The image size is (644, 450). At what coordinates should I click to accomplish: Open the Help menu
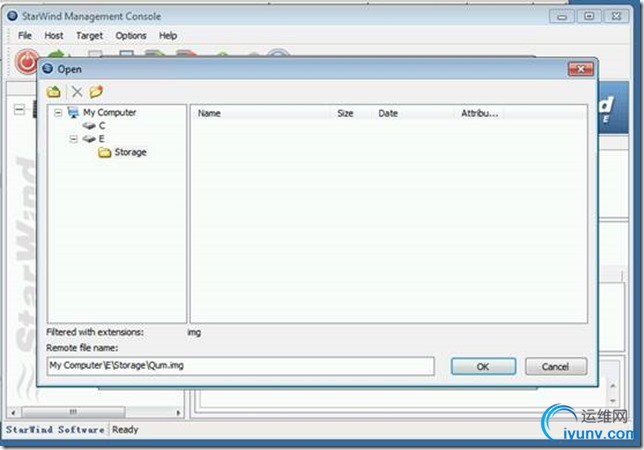pyautogui.click(x=168, y=36)
